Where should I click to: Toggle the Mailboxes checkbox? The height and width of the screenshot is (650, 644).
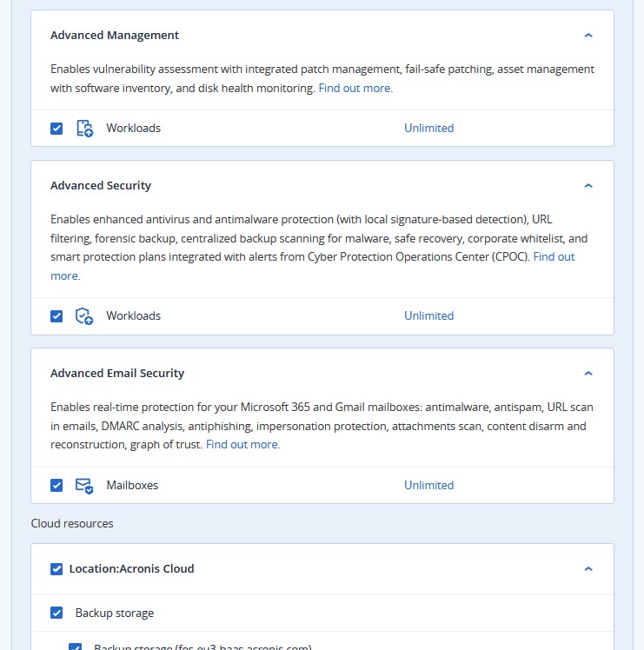(56, 486)
